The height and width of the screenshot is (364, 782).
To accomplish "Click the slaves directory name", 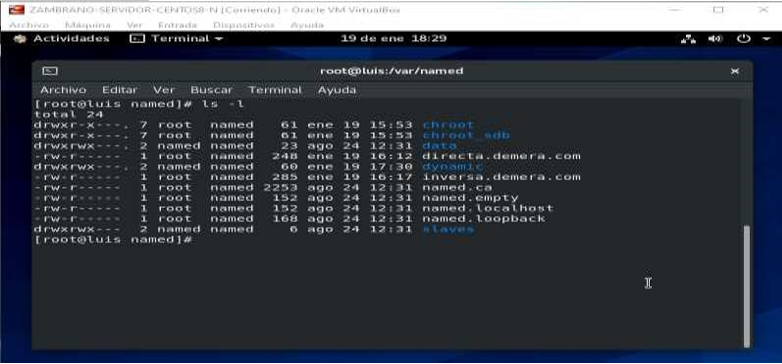I will click(x=448, y=229).
